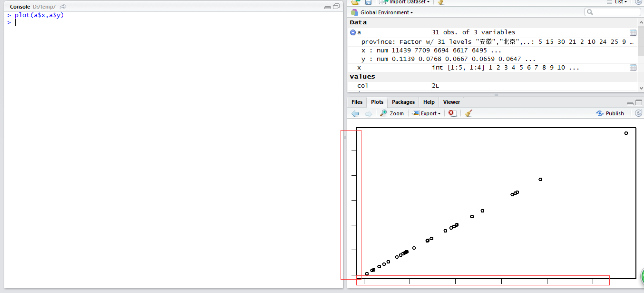Publish the plot
This screenshot has height=293, width=644.
[610, 113]
